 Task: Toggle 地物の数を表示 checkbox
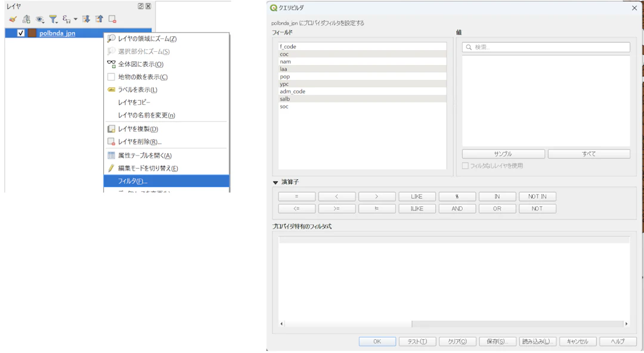[x=111, y=77]
